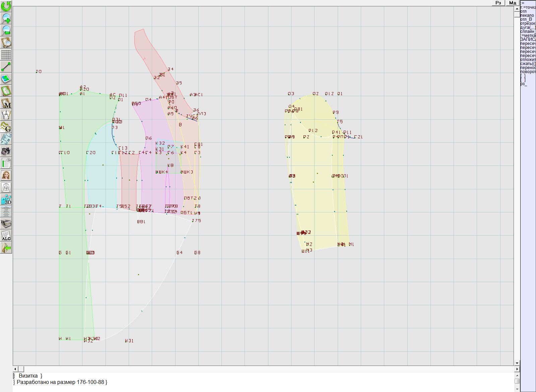536x392 pixels.
Task: Zoom in with the magnifier plus tool
Action: [x=6, y=18]
